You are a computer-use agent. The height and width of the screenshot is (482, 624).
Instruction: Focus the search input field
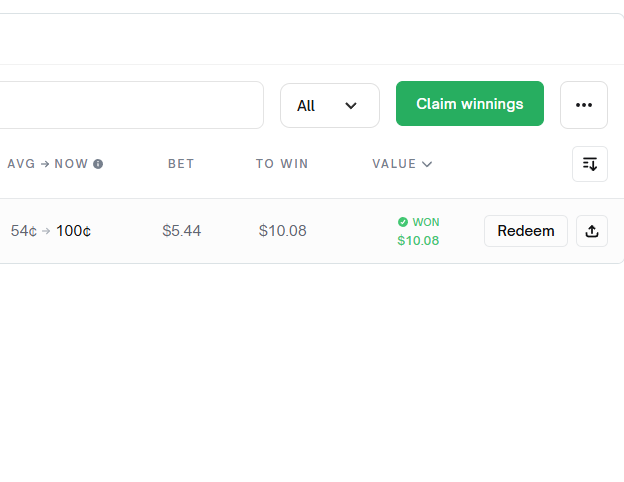(129, 105)
